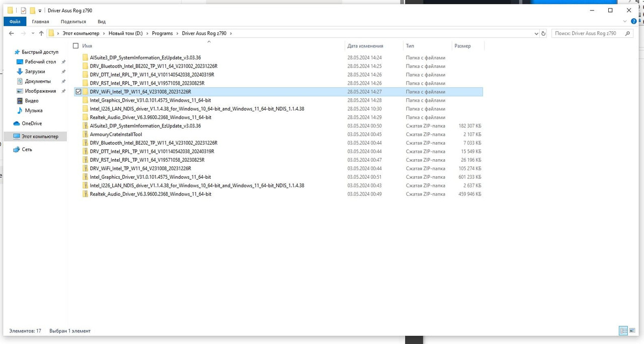Open the recent locations dropdown beside the Forward arrow
Screen dimensions: 644x344
[33, 33]
